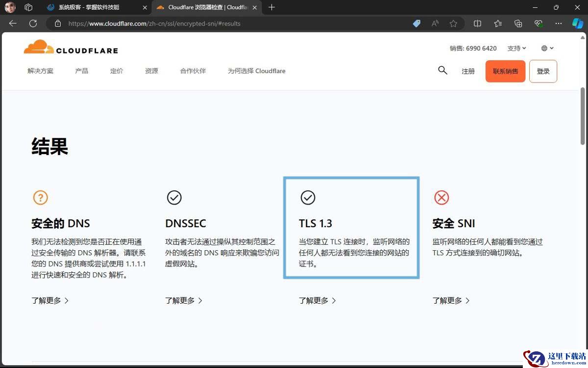This screenshot has width=588, height=368.
Task: Click the Cloudflare logo
Action: pos(71,48)
